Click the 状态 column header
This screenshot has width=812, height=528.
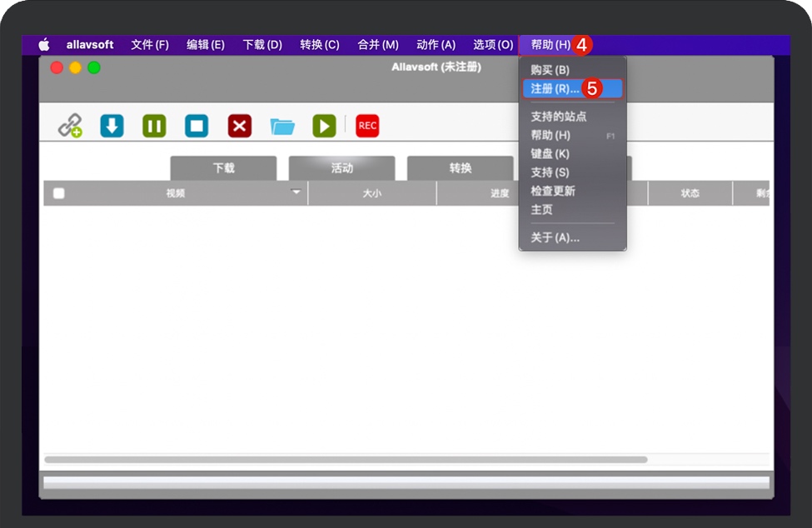click(690, 193)
